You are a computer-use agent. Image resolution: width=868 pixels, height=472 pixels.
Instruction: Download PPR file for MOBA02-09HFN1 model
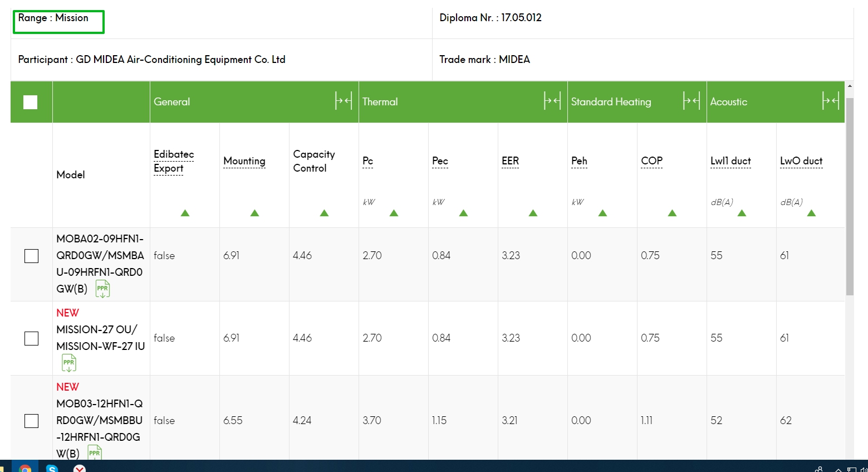tap(102, 289)
